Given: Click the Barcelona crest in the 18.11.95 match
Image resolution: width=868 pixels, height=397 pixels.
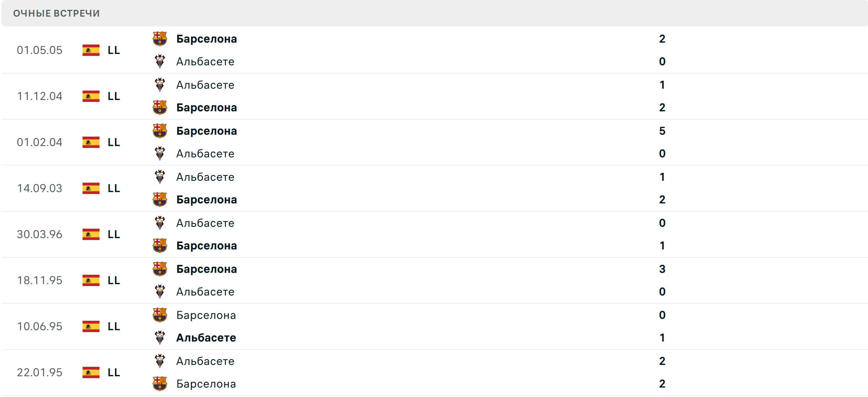Looking at the screenshot, I should tap(160, 269).
